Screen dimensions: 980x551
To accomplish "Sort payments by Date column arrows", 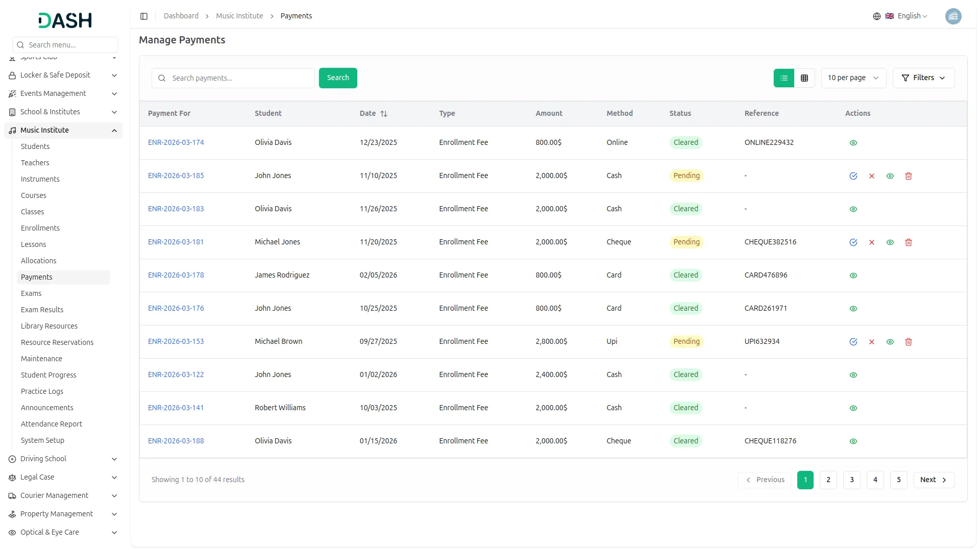I will (384, 114).
